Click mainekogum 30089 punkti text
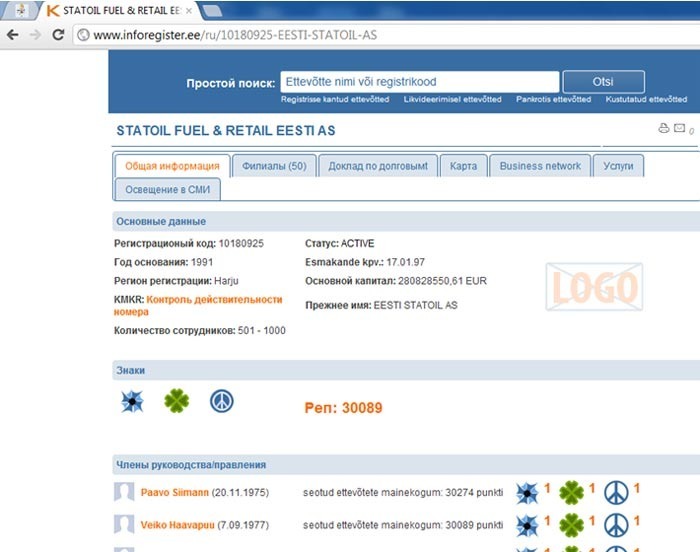700x552 pixels. click(x=403, y=525)
